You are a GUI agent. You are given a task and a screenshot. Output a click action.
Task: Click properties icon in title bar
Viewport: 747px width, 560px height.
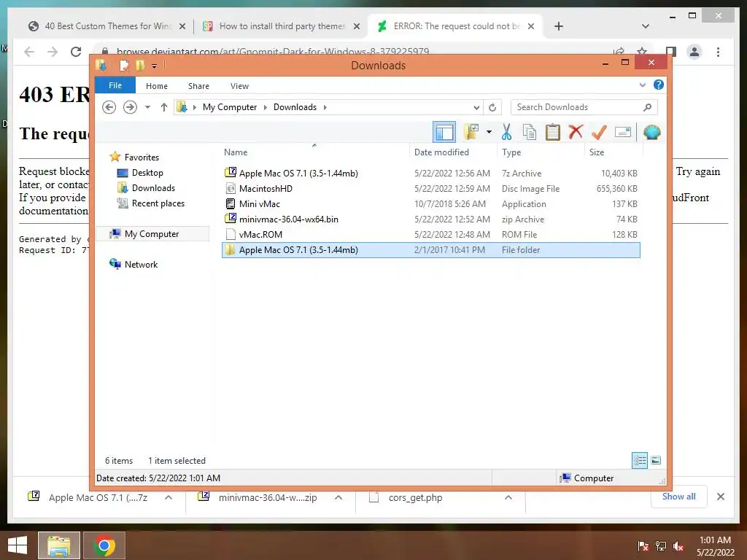coord(124,65)
